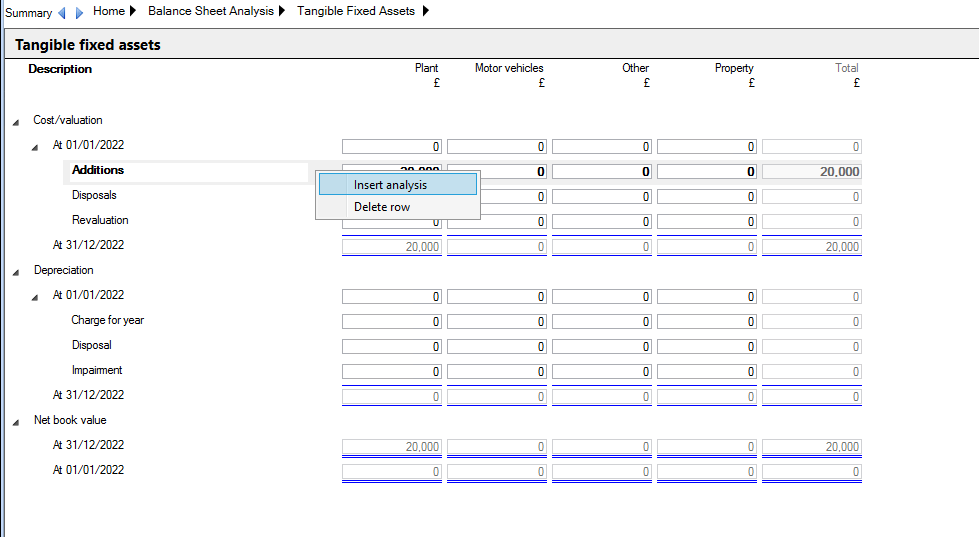Select the Additions row label
This screenshot has width=979, height=537.
click(x=98, y=170)
